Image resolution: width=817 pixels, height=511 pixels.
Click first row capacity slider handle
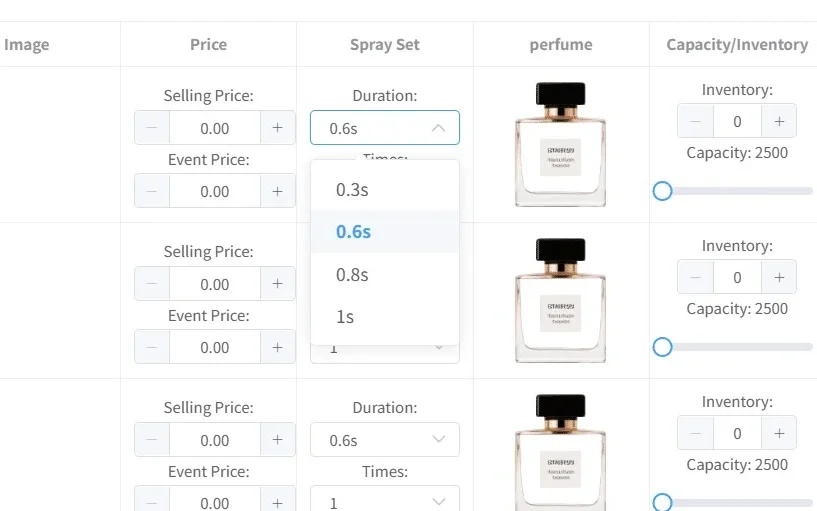pyautogui.click(x=662, y=191)
